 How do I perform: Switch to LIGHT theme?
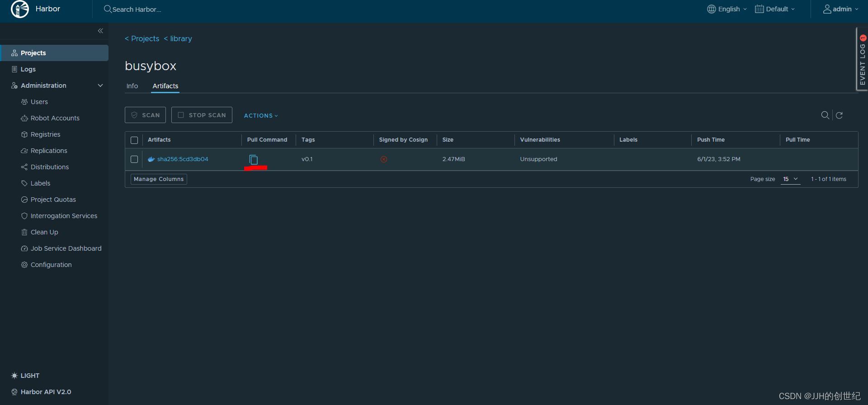click(25, 376)
